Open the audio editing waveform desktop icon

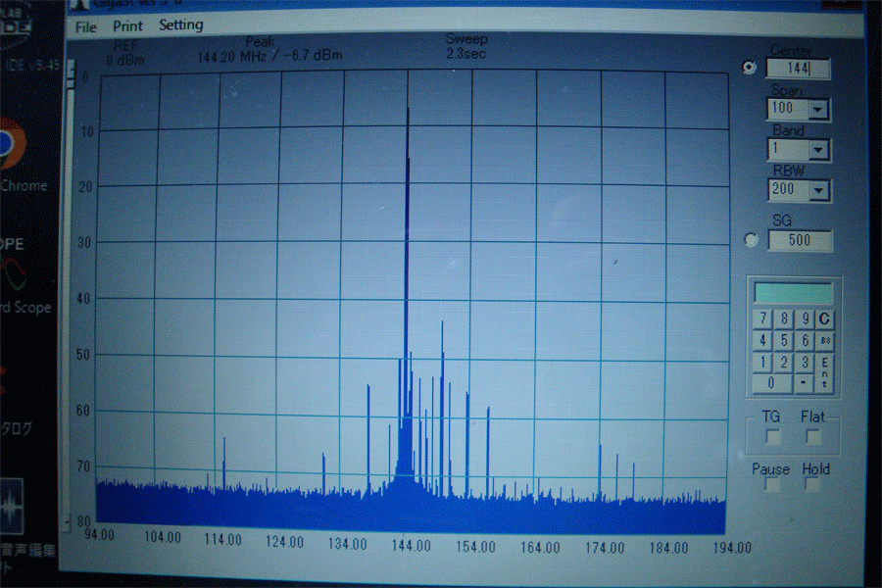pyautogui.click(x=12, y=507)
